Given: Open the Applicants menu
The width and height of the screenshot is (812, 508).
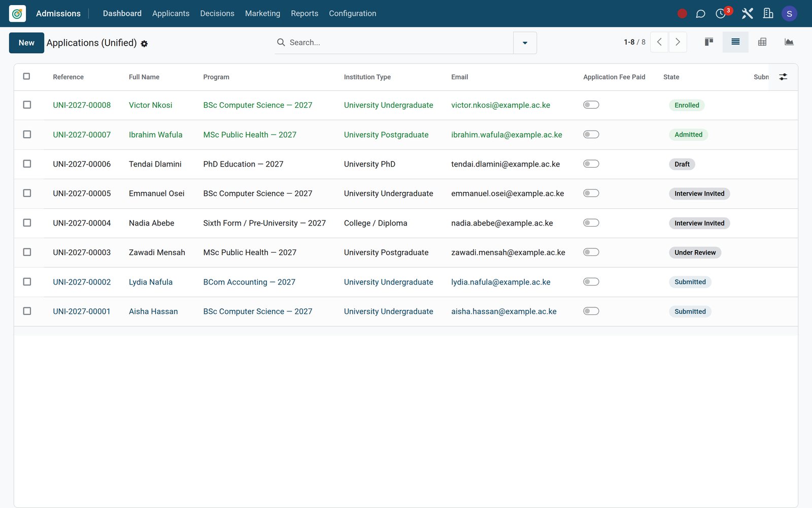Looking at the screenshot, I should [x=171, y=14].
